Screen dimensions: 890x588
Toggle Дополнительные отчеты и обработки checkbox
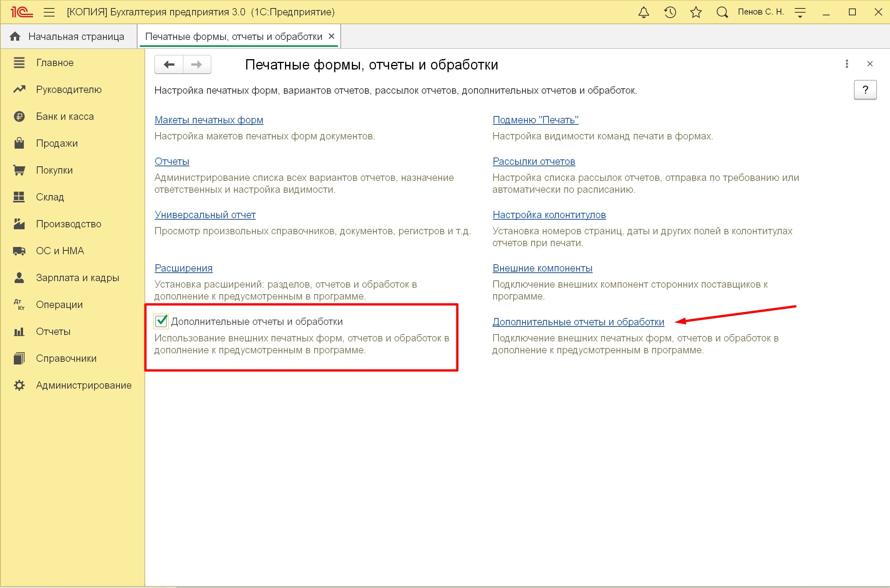pyautogui.click(x=161, y=321)
